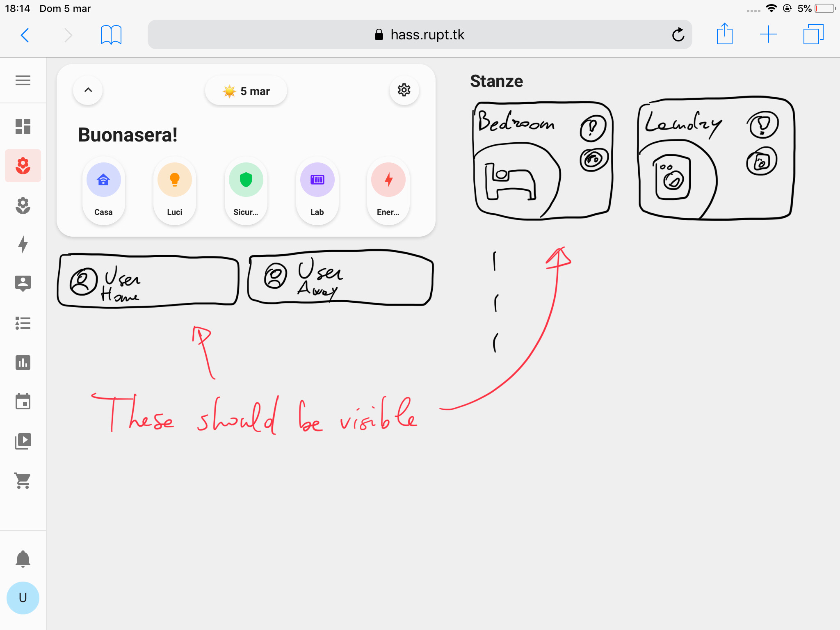840x630 pixels.
Task: Open the Lab shortcut on the greeting card
Action: pos(317,179)
